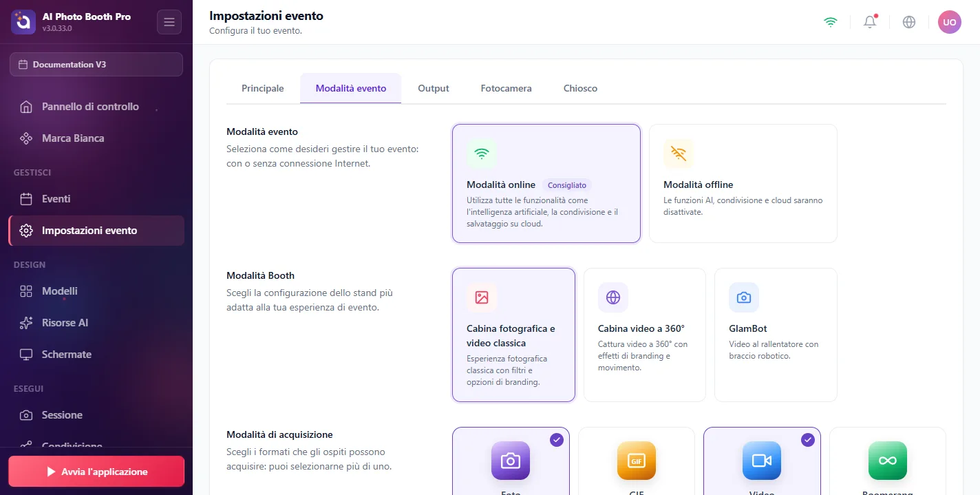The image size is (980, 495).
Task: Click the globe icon in 360° card
Action: coord(613,297)
